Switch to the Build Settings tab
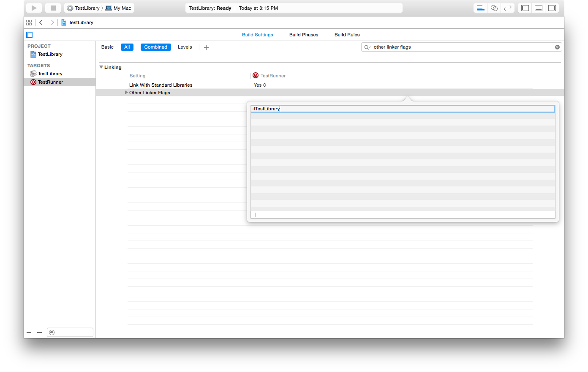Image resolution: width=588 pixels, height=372 pixels. point(258,35)
